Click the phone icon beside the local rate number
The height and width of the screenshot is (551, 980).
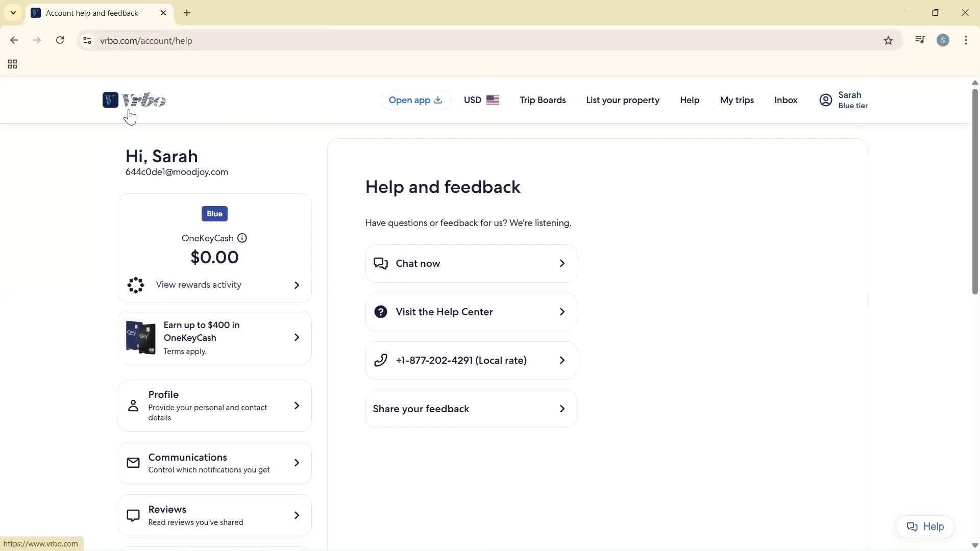click(381, 360)
